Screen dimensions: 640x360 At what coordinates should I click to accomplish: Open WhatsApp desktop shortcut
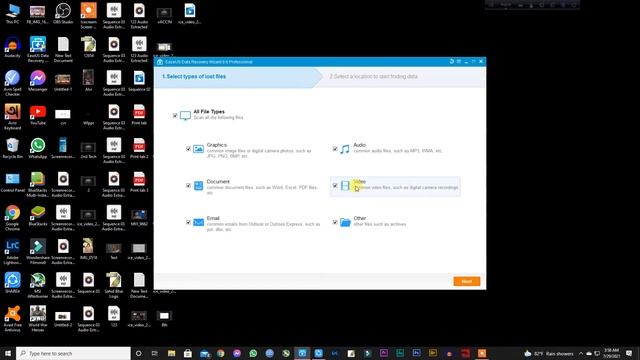pos(38,148)
